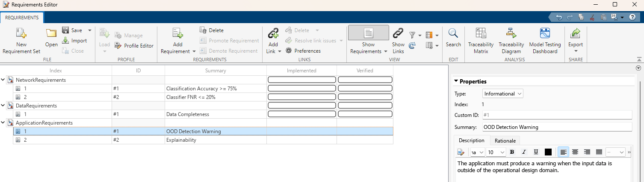Collapse the NetworkRequirements tree node
The height and width of the screenshot is (182, 644).
pyautogui.click(x=3, y=80)
